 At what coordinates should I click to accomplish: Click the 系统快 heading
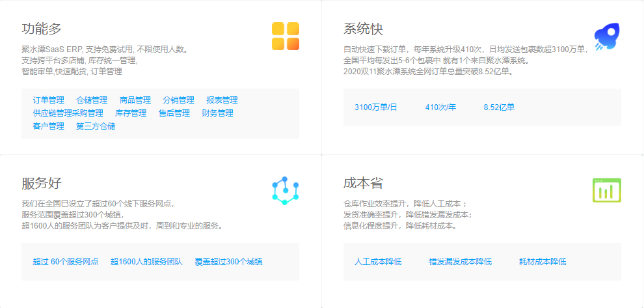point(363,29)
